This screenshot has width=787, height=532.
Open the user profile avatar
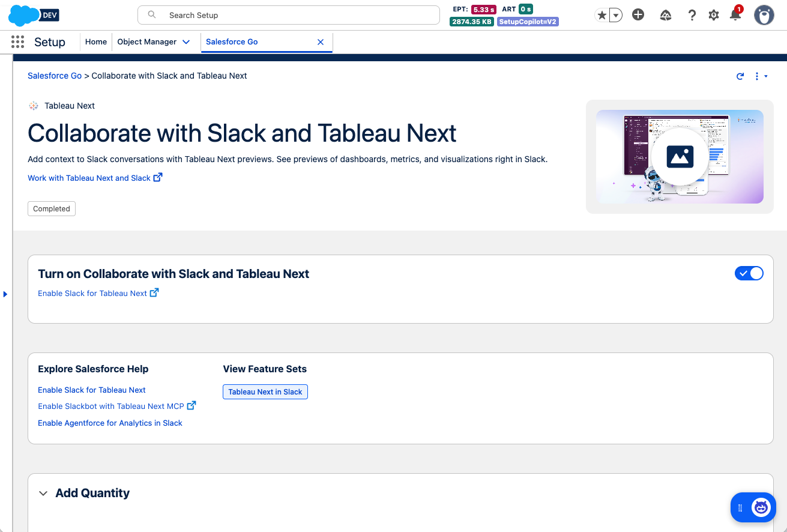coord(764,16)
